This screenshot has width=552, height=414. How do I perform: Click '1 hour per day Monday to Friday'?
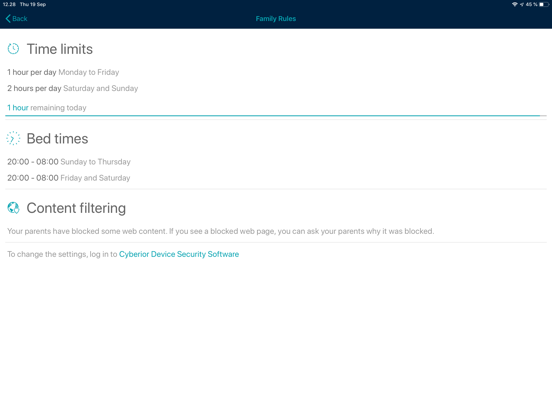pyautogui.click(x=63, y=72)
